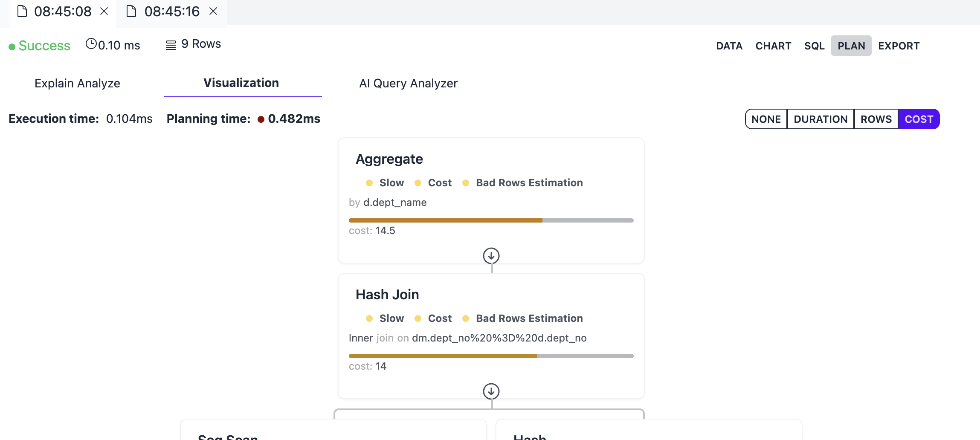Viewport: 980px width, 440px height.
Task: Open the AI Query Analyzer tab
Action: [x=408, y=84]
